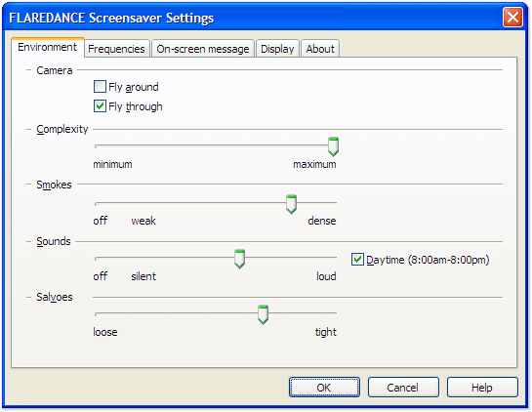
Task: Open the On-screen message tab
Action: (x=203, y=49)
